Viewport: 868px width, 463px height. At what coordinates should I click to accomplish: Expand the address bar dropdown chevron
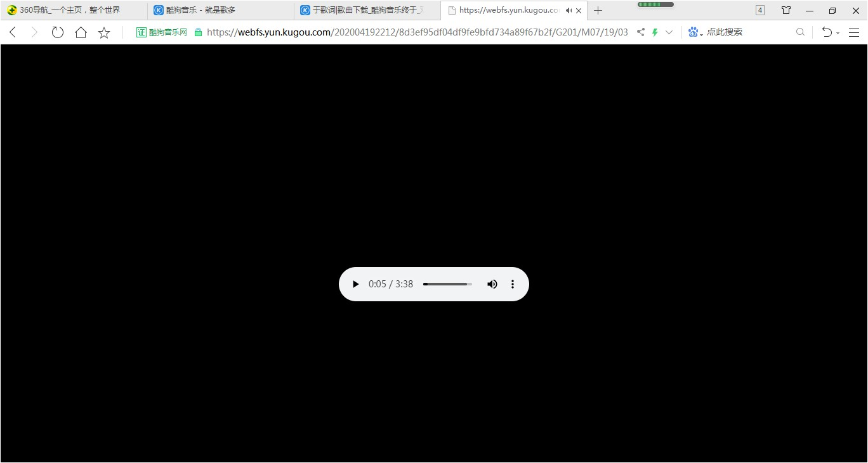669,32
